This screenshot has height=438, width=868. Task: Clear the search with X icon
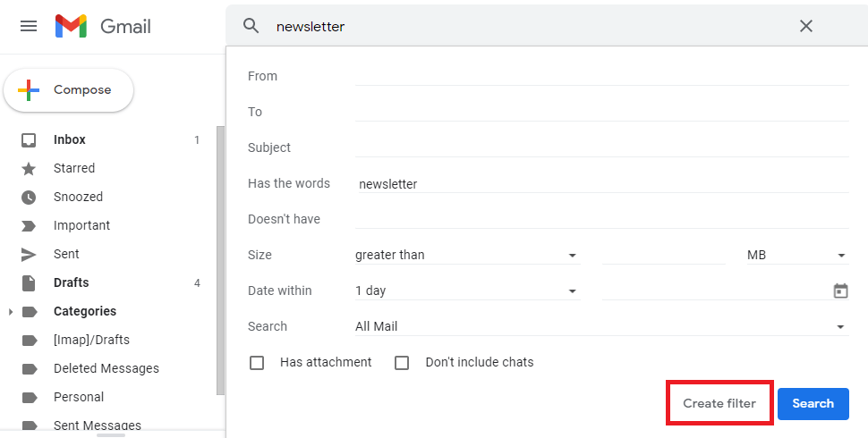click(x=805, y=26)
